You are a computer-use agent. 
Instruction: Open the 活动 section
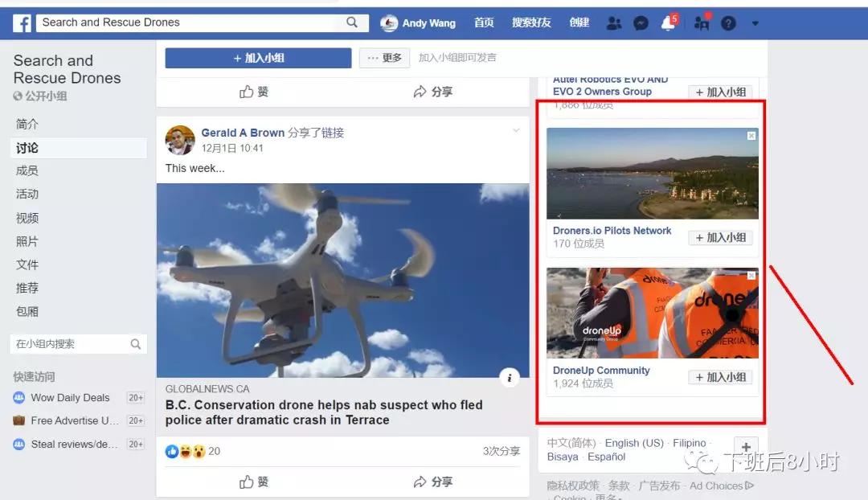27,194
